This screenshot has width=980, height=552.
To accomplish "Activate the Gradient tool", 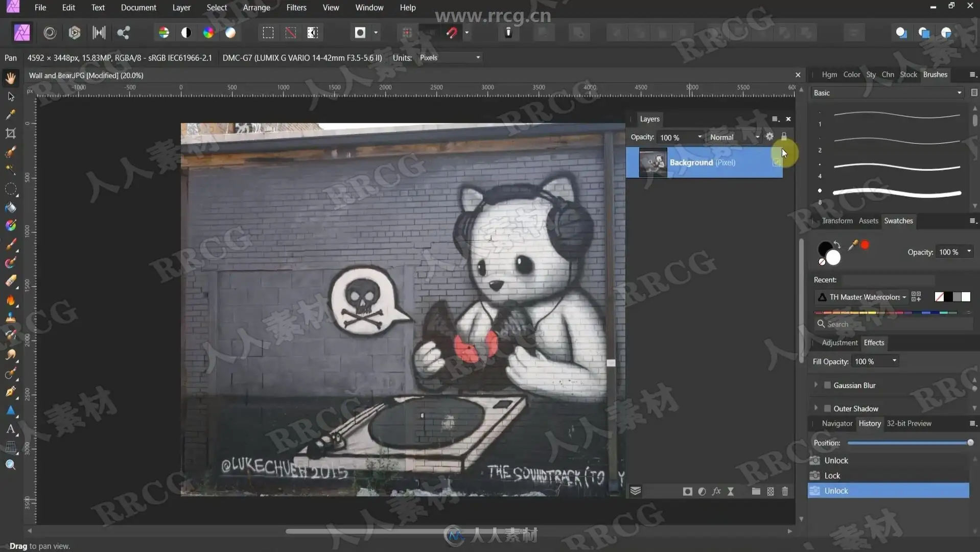I will tap(11, 225).
